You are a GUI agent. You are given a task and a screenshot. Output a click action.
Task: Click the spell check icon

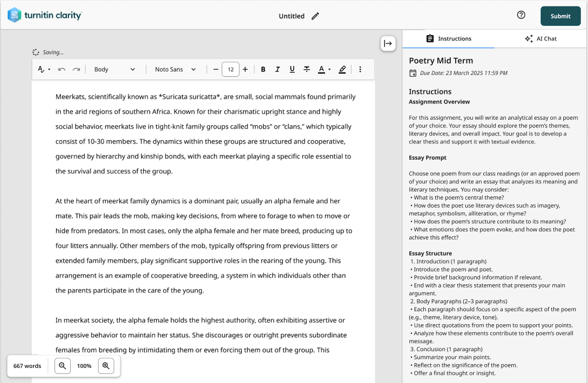41,70
